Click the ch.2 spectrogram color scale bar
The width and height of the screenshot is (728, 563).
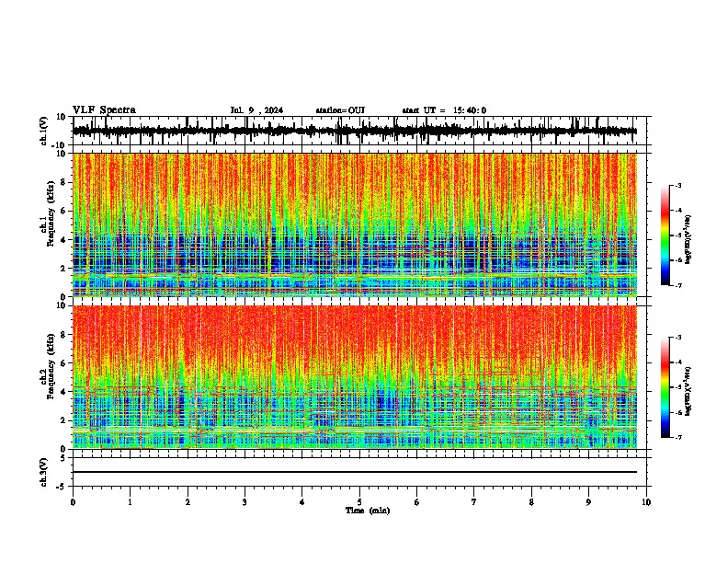point(665,387)
